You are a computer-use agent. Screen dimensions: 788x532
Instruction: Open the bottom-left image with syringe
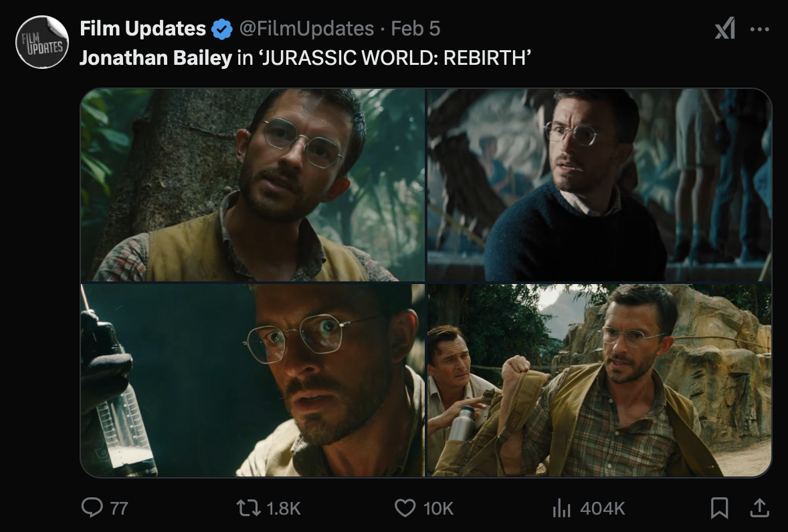(253, 380)
